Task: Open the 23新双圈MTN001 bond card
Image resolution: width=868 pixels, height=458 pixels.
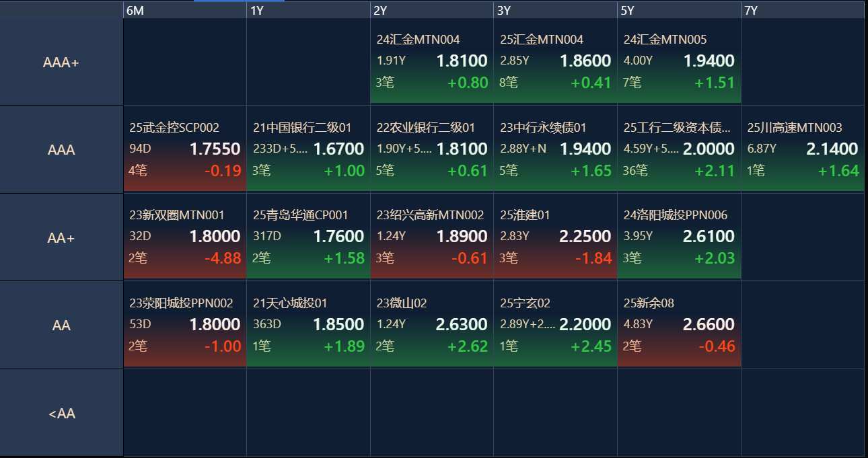Action: (x=185, y=237)
